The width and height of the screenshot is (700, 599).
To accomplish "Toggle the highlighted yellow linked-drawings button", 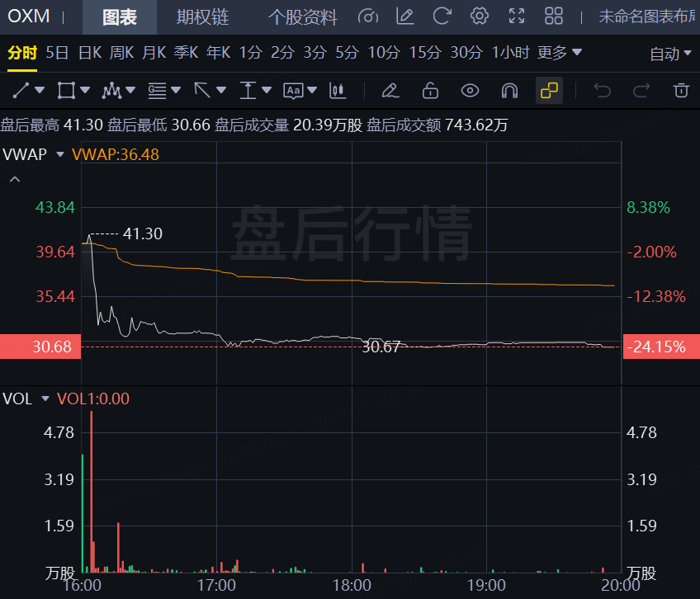I will pos(549,90).
